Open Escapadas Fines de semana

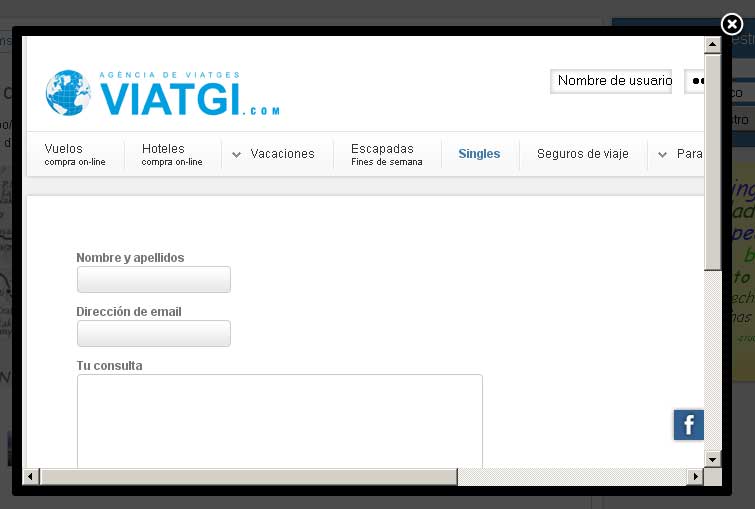387,155
